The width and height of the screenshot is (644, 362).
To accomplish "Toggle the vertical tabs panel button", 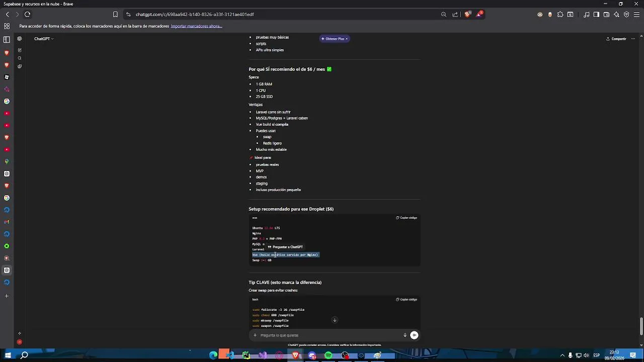I will (7, 39).
